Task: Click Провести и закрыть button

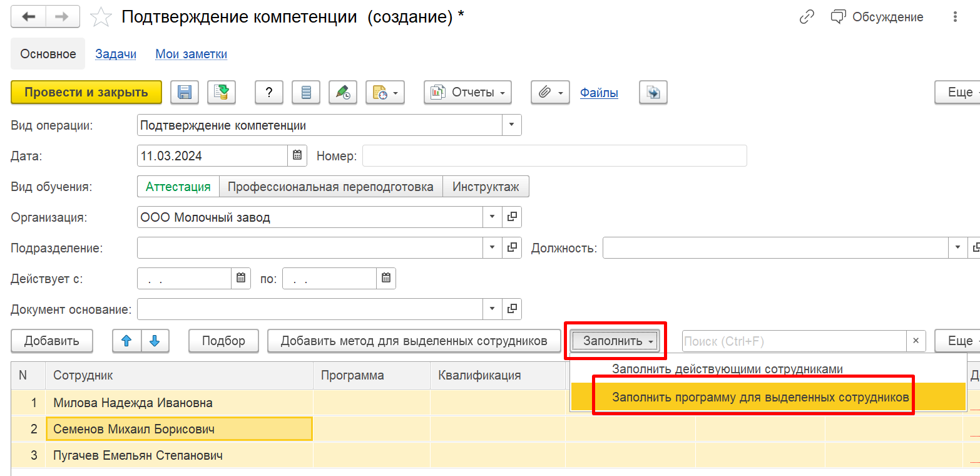Action: (86, 93)
